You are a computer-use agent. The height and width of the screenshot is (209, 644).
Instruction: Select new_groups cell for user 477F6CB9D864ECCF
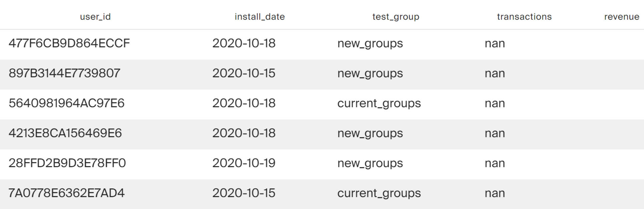pyautogui.click(x=370, y=43)
